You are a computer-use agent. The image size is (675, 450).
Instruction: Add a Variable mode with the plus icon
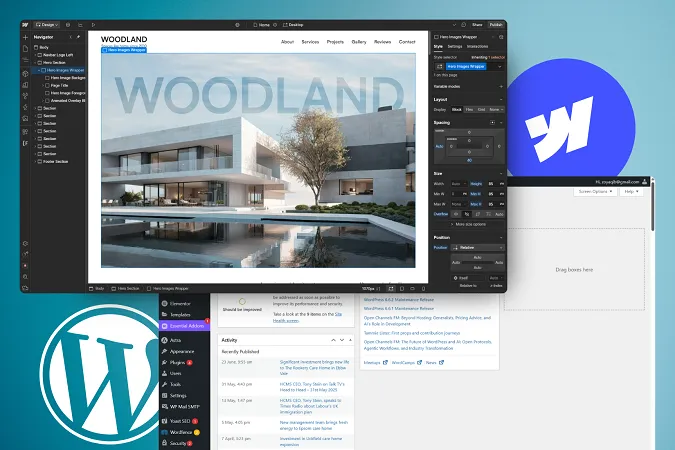pyautogui.click(x=501, y=87)
